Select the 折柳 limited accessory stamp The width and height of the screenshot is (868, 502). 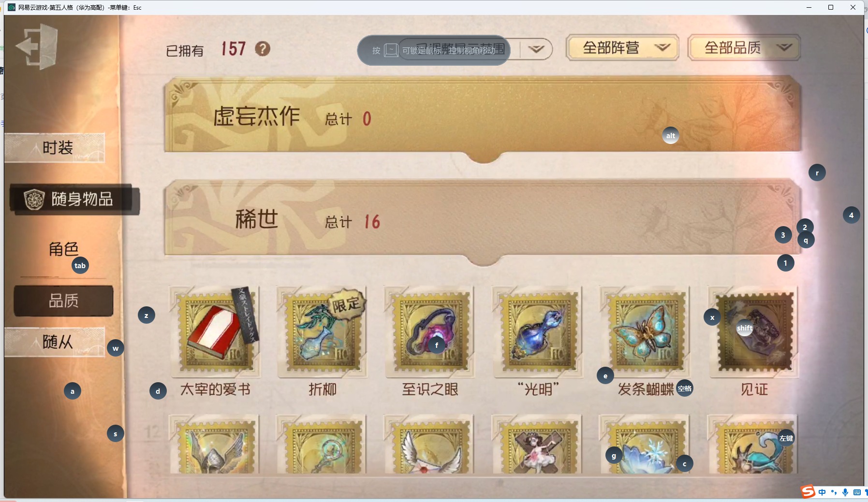tap(323, 331)
